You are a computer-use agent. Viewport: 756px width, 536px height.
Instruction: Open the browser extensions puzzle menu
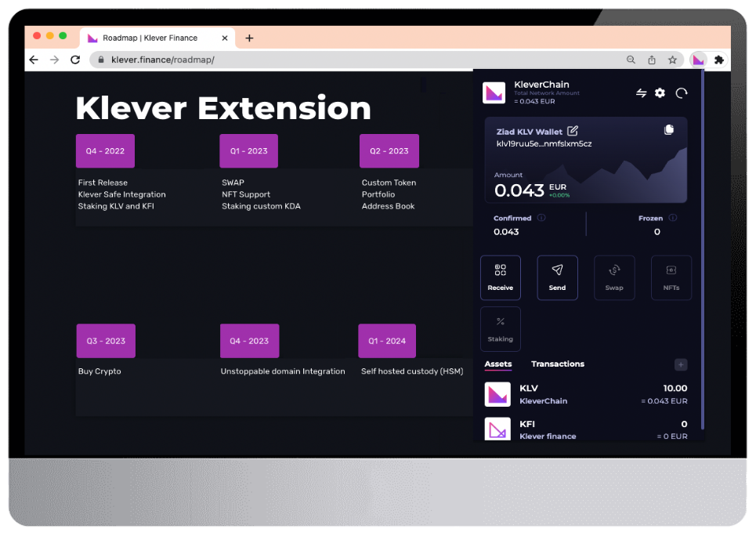click(x=719, y=60)
